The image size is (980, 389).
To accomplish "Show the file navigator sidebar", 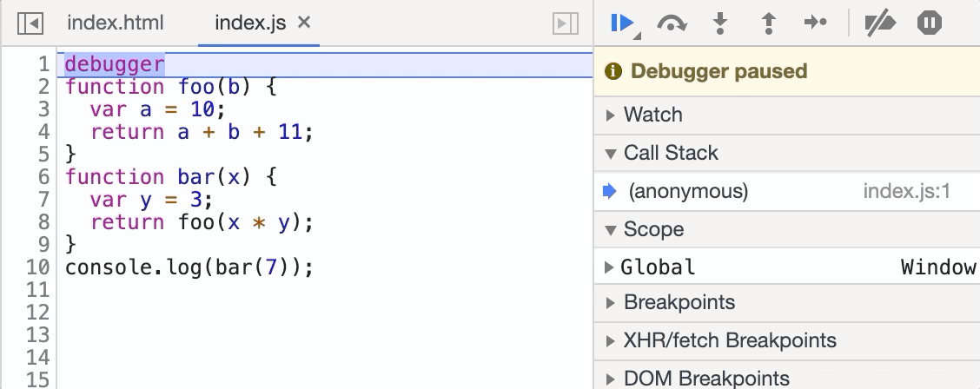I will pos(30,23).
